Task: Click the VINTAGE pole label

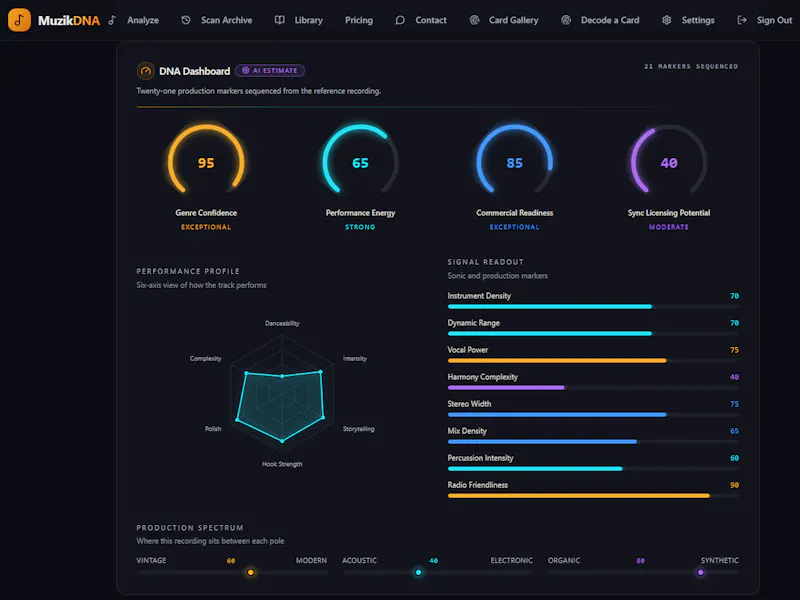Action: 151,561
